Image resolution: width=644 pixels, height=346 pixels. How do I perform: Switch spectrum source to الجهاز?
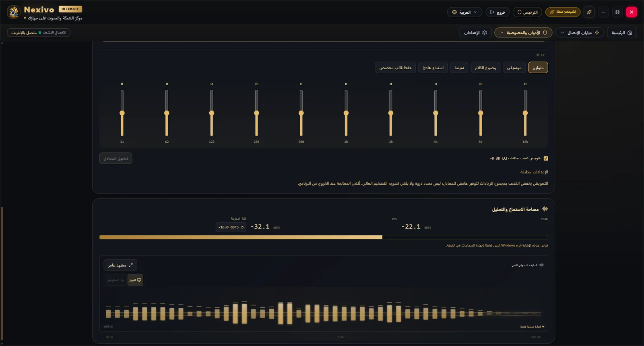pos(135,280)
